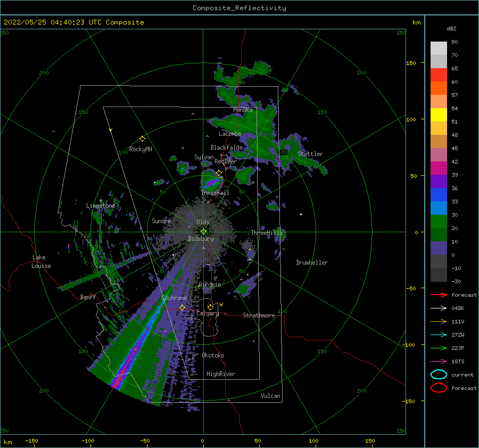Click the Drumheller label
Screen dimensions: 479x448
(x=312, y=263)
